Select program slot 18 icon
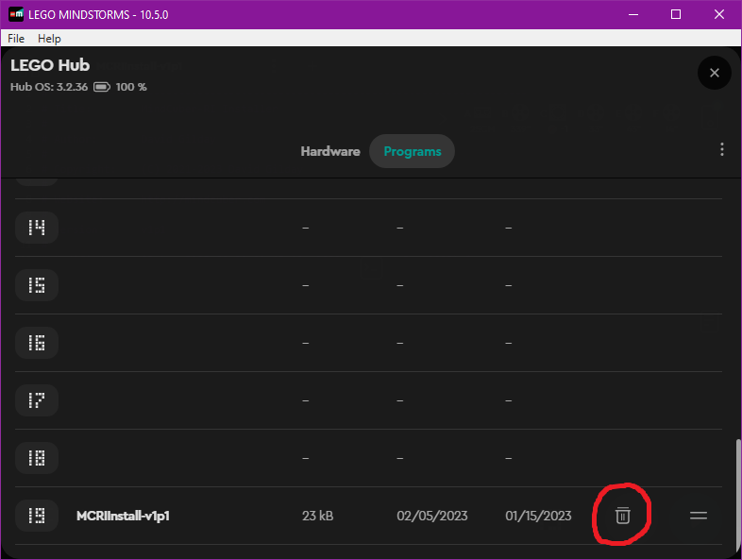This screenshot has width=742, height=560. coord(37,458)
